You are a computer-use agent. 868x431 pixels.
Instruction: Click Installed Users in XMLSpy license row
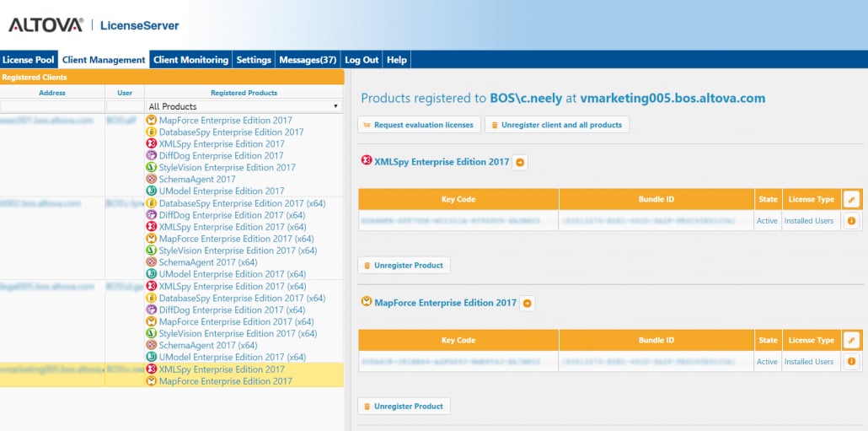809,220
